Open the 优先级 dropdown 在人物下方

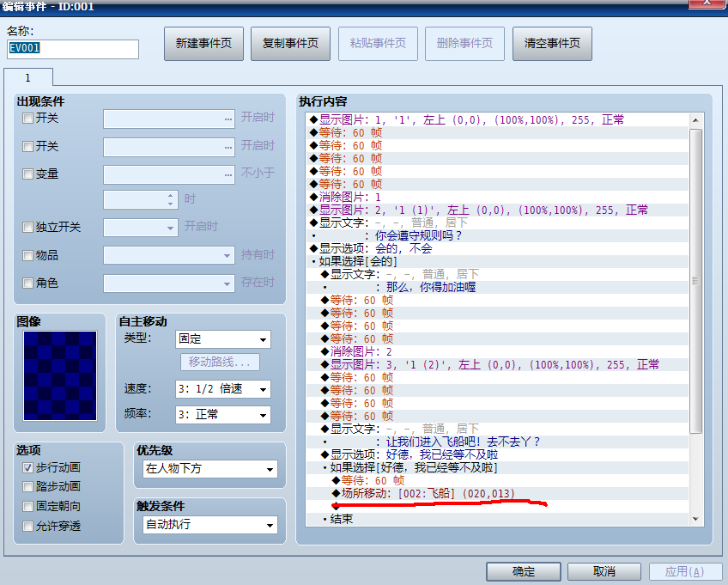pyautogui.click(x=210, y=469)
